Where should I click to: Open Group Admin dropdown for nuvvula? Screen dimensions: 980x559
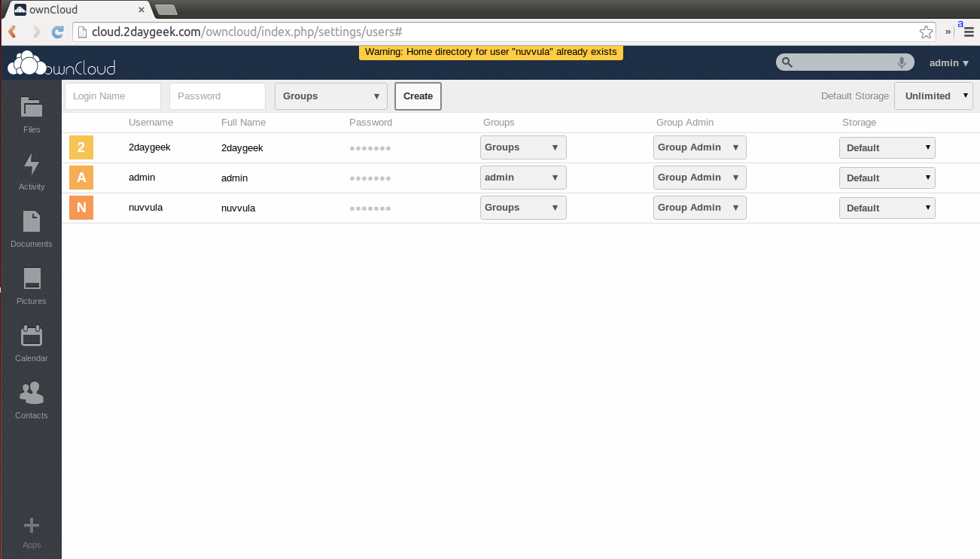700,208
